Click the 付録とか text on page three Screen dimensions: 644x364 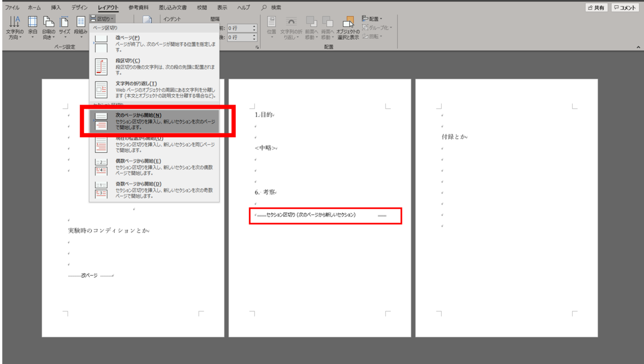pyautogui.click(x=453, y=137)
